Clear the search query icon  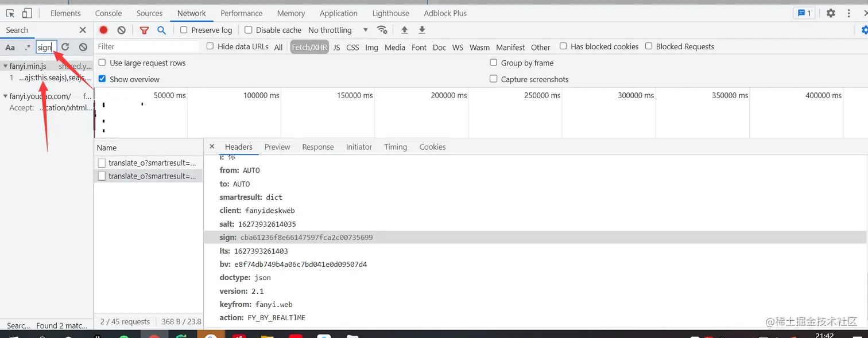[x=83, y=47]
